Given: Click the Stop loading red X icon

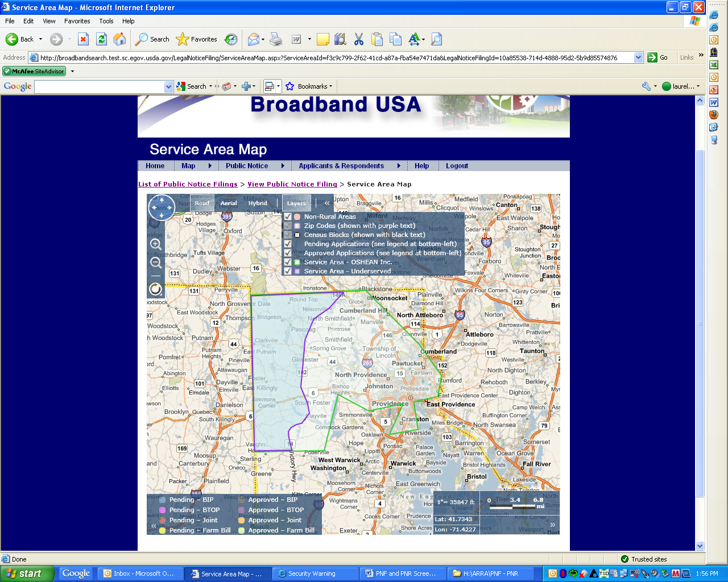Looking at the screenshot, I should point(83,39).
